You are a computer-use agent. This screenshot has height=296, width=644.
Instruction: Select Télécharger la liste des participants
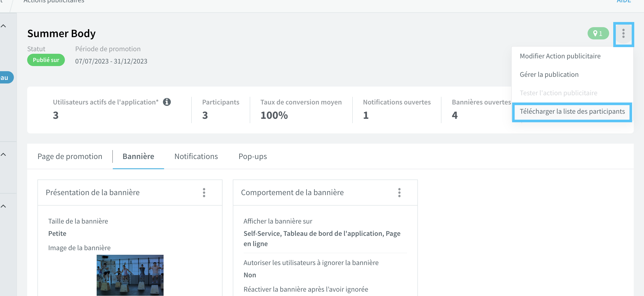click(x=572, y=111)
